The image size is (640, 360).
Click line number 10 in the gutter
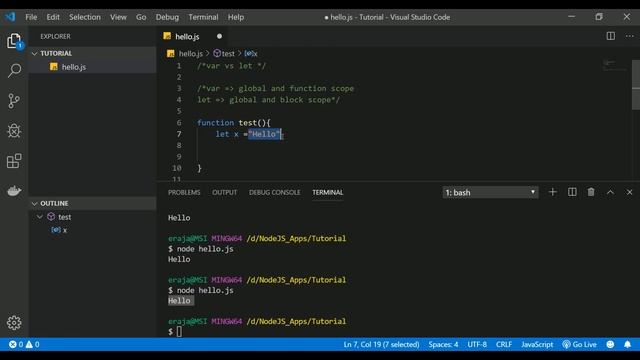[177, 168]
